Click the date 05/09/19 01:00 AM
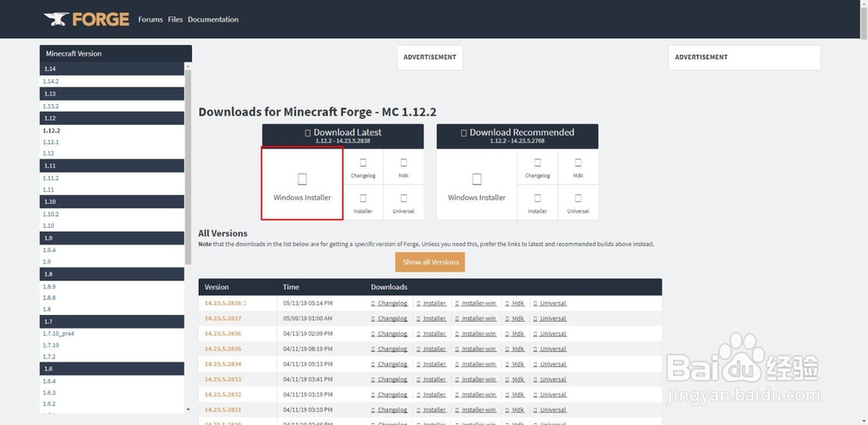868x425 pixels. click(308, 319)
